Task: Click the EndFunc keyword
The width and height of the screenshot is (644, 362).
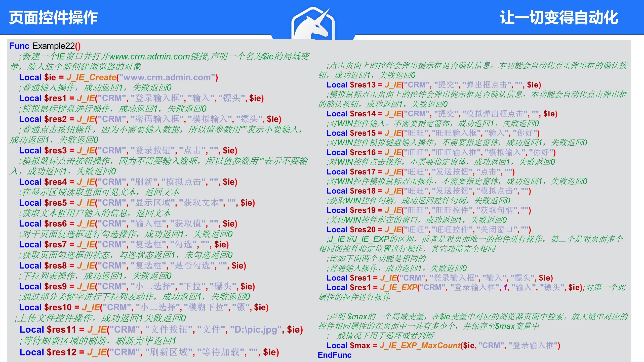Action: (334, 355)
